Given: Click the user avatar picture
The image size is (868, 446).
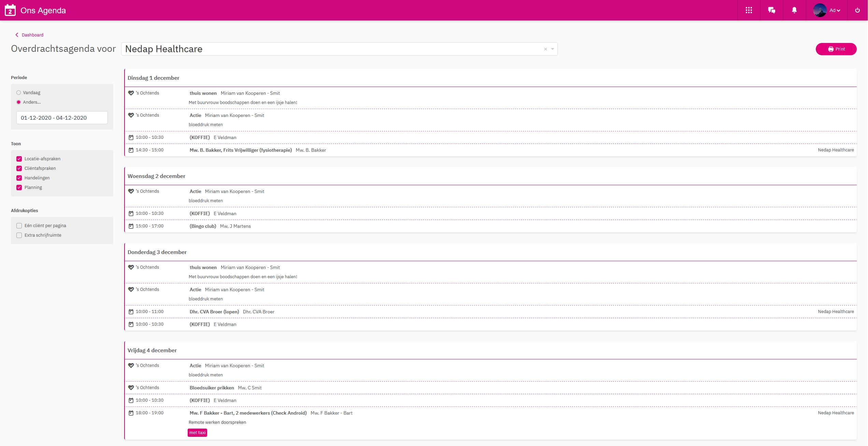Looking at the screenshot, I should point(820,10).
